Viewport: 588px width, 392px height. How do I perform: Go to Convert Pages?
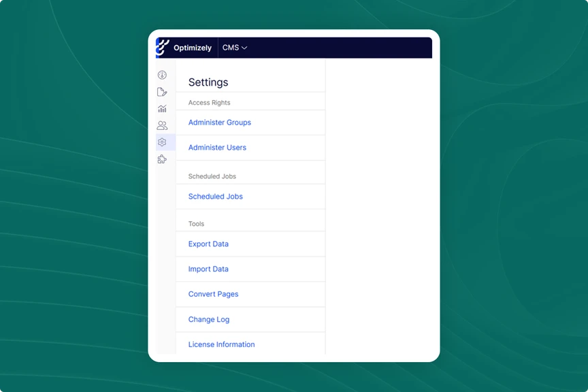pos(213,295)
